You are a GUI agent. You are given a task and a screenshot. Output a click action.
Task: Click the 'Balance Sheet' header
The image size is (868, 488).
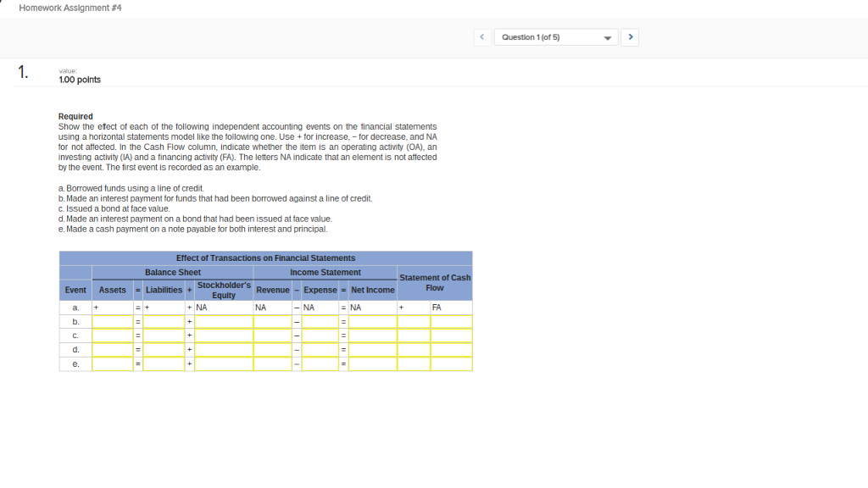tap(173, 272)
